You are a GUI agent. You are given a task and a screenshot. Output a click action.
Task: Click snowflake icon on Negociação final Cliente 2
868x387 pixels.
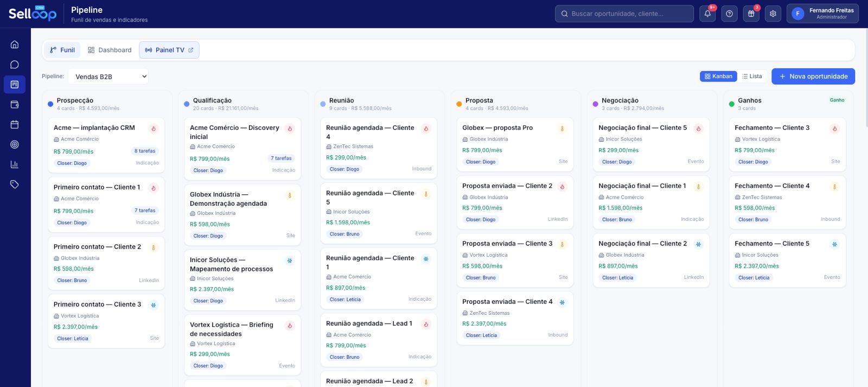click(x=698, y=244)
